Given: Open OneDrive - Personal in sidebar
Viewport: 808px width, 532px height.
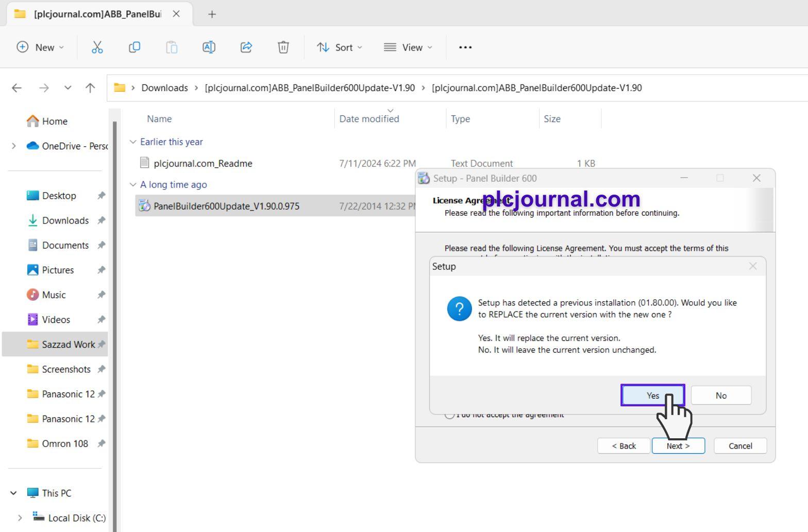Looking at the screenshot, I should tap(67, 146).
